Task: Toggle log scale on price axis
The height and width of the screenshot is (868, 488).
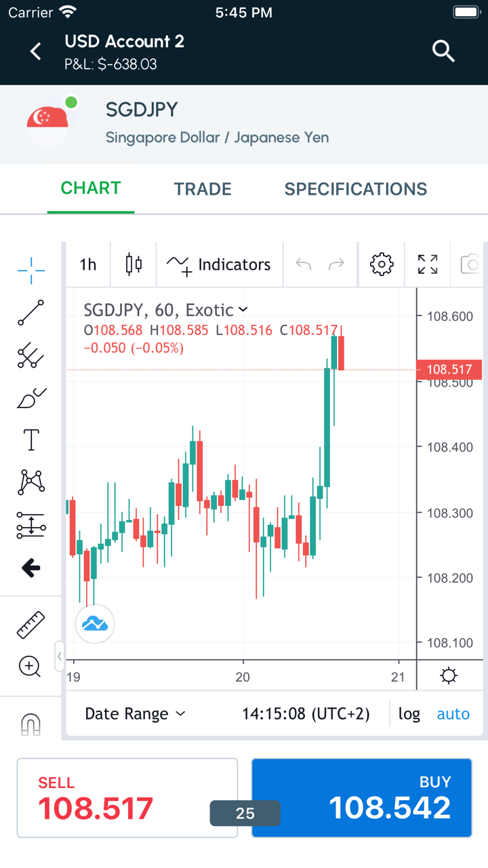Action: click(x=409, y=714)
